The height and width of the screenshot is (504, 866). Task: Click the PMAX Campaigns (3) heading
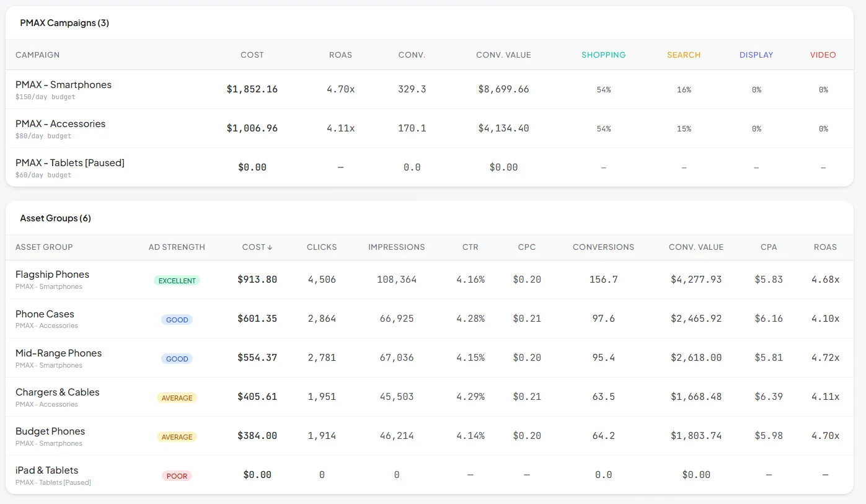tap(64, 23)
